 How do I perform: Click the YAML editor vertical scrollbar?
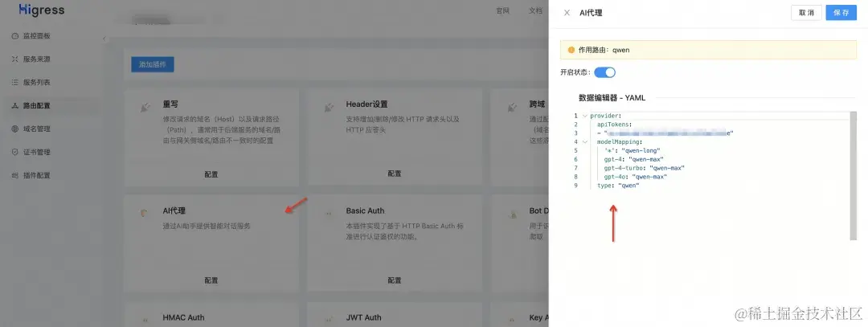[x=853, y=176]
